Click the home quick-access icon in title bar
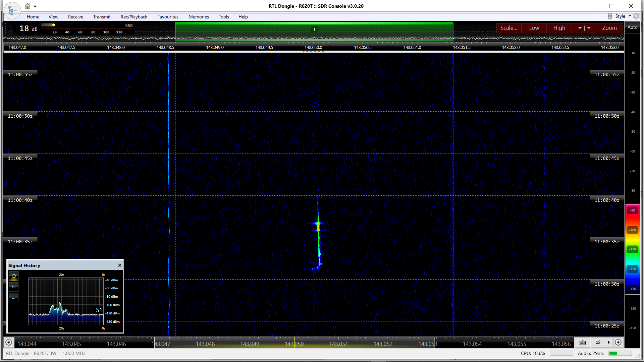The width and height of the screenshot is (644, 362). click(x=28, y=6)
